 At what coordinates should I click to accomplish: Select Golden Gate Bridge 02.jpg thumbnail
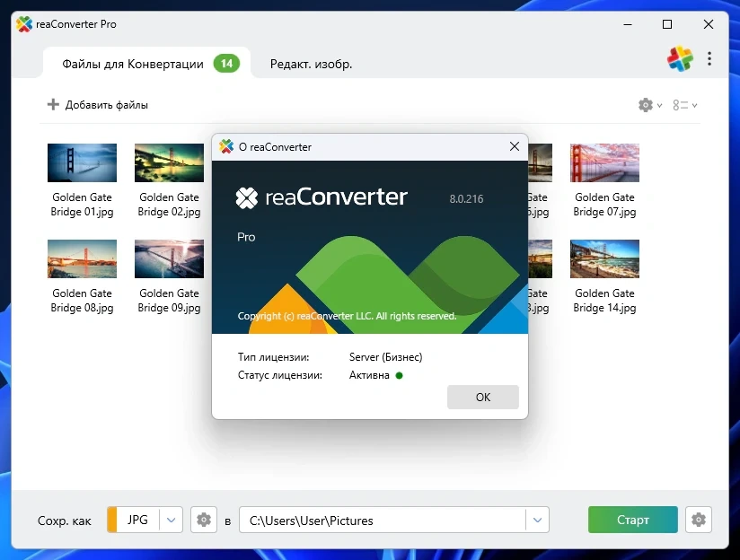(x=169, y=162)
